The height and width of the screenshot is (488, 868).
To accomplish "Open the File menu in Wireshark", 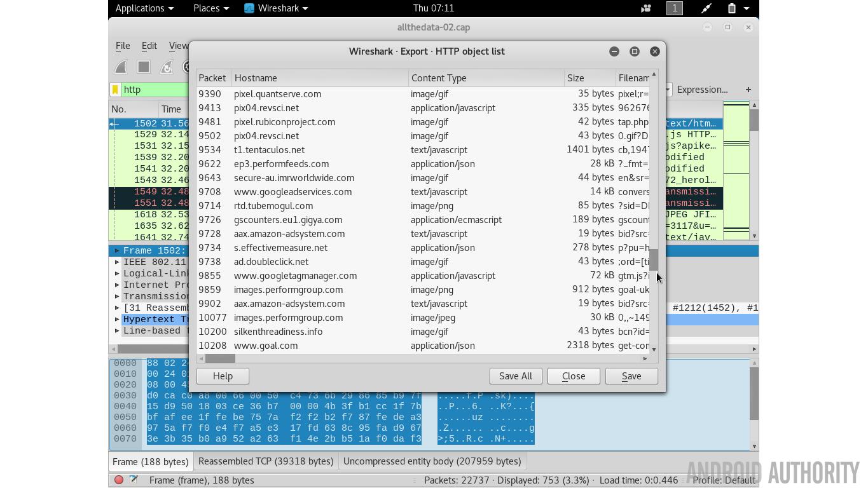I will point(123,46).
